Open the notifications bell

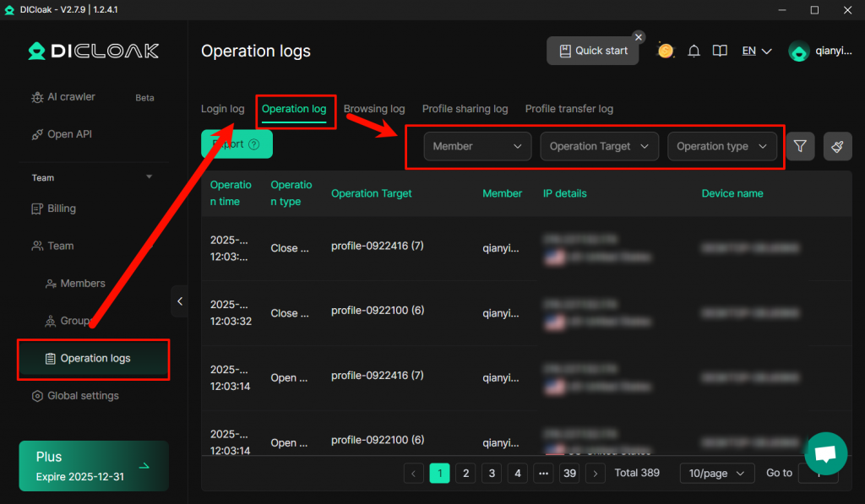tap(694, 51)
